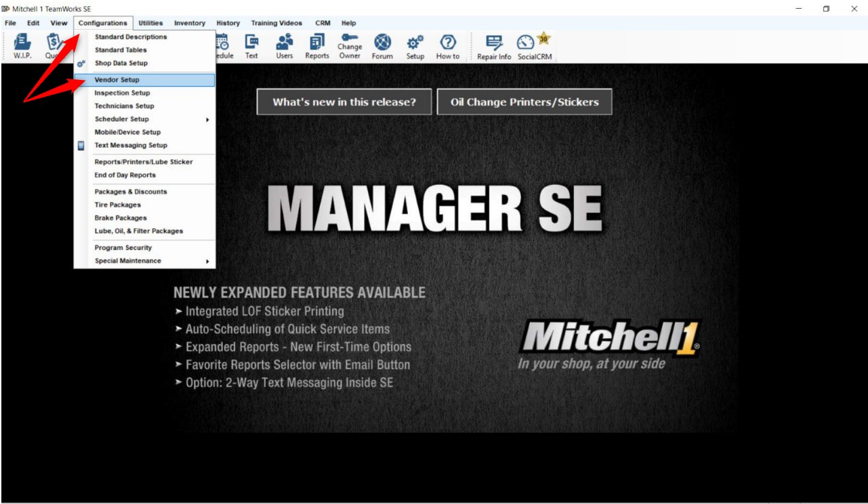Screen dimensions: 868x504
Task: Open the Forum toolbar icon
Action: (x=382, y=47)
